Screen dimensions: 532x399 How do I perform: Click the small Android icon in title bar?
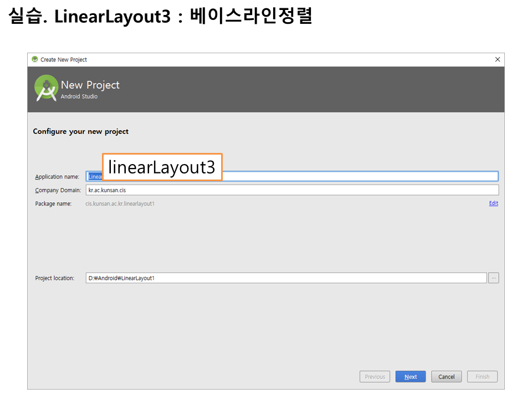pos(35,60)
